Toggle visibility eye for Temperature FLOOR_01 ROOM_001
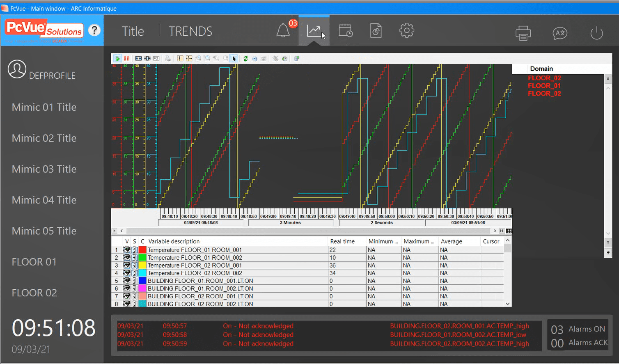619x364 pixels. pyautogui.click(x=127, y=250)
